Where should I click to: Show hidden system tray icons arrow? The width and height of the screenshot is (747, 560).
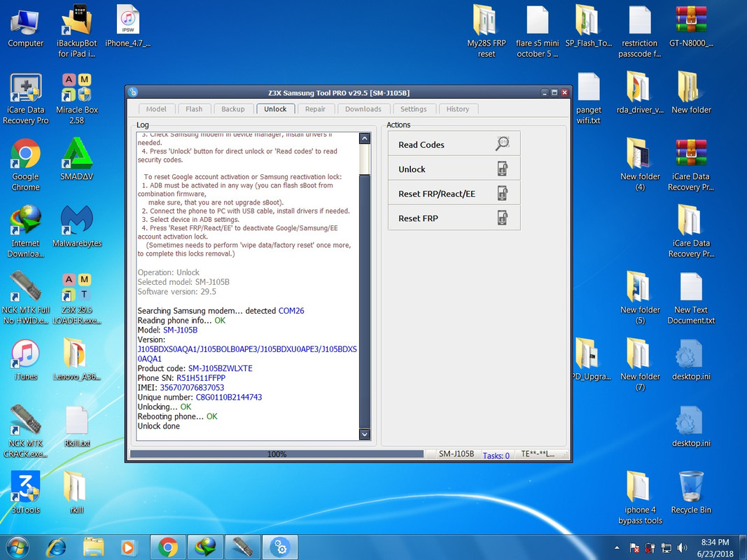tap(617, 547)
